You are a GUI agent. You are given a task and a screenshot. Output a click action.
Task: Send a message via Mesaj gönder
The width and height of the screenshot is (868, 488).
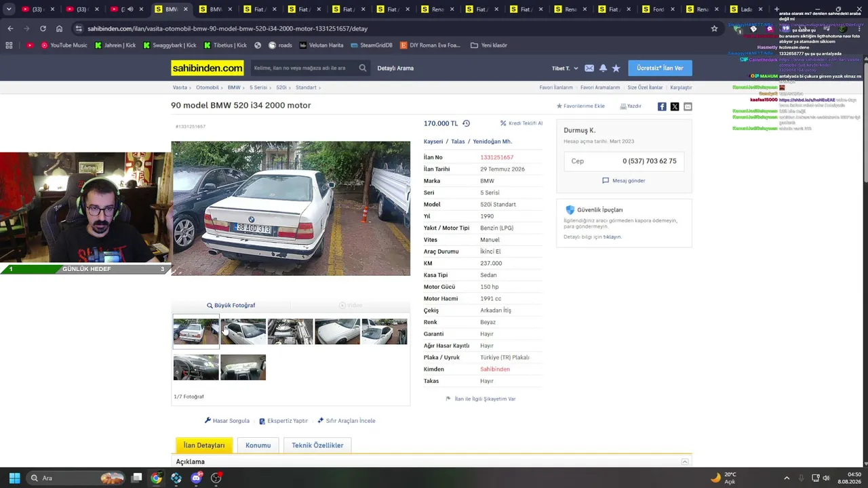624,181
